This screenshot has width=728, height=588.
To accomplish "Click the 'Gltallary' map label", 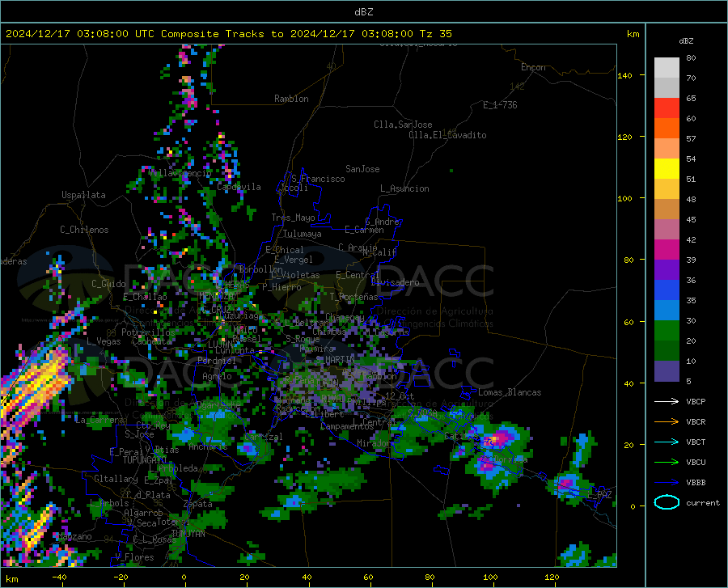I will click(x=116, y=479).
